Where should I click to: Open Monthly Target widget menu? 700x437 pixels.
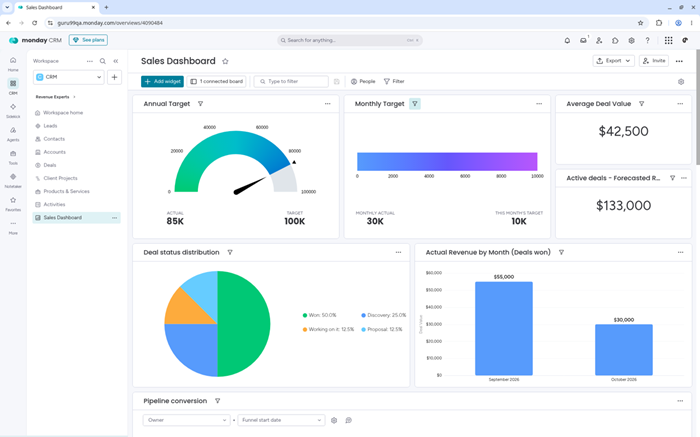coord(539,104)
